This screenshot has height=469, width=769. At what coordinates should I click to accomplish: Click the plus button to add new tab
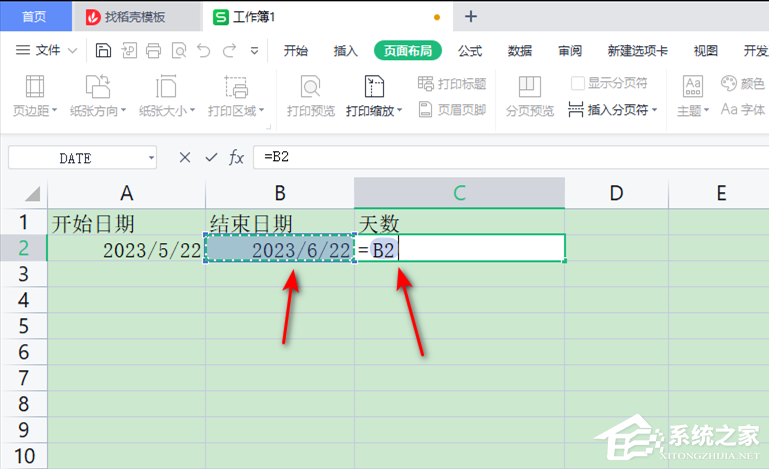[471, 17]
